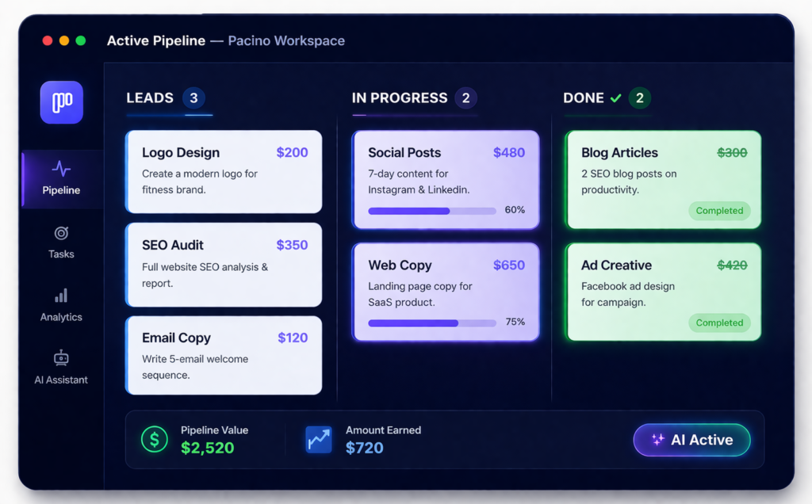The image size is (812, 504).
Task: Select the Leads column header
Action: pyautogui.click(x=150, y=98)
